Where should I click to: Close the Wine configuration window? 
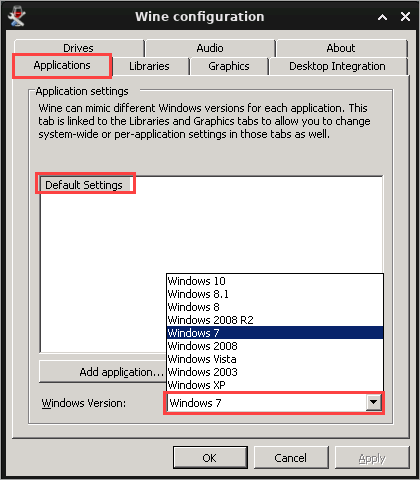point(405,17)
